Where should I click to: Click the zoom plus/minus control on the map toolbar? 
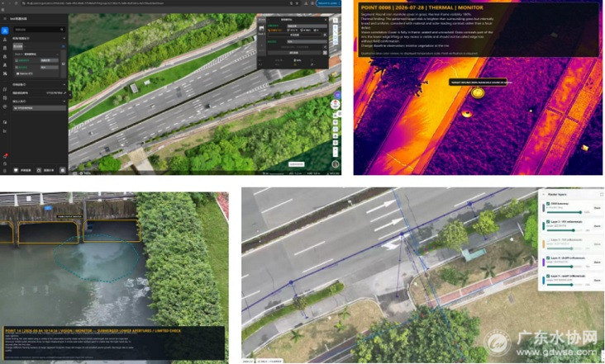coord(336,151)
